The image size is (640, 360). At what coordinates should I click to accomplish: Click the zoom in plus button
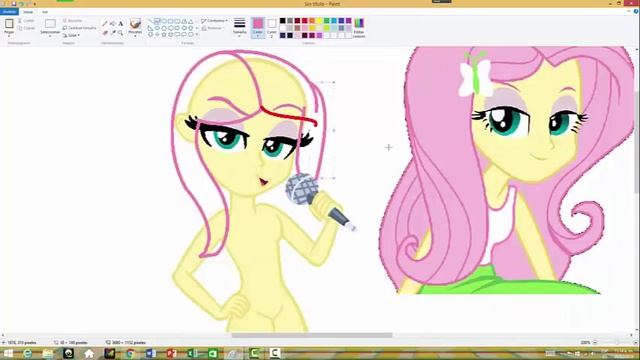point(636,342)
